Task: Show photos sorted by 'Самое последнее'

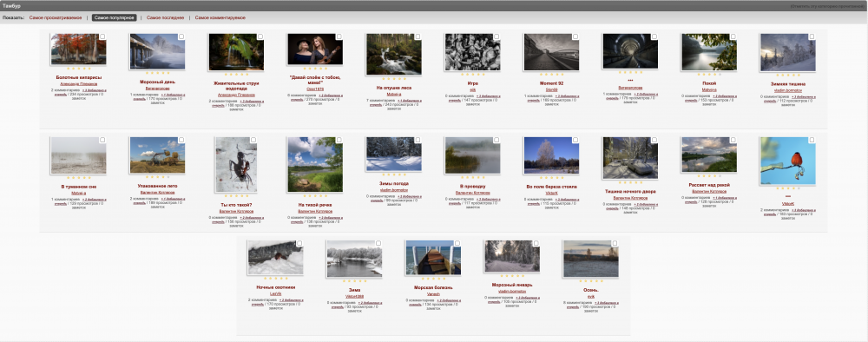Action: pyautogui.click(x=165, y=17)
